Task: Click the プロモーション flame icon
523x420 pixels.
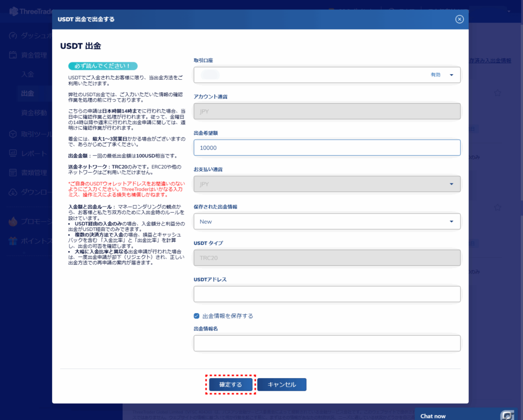Action: click(x=13, y=222)
